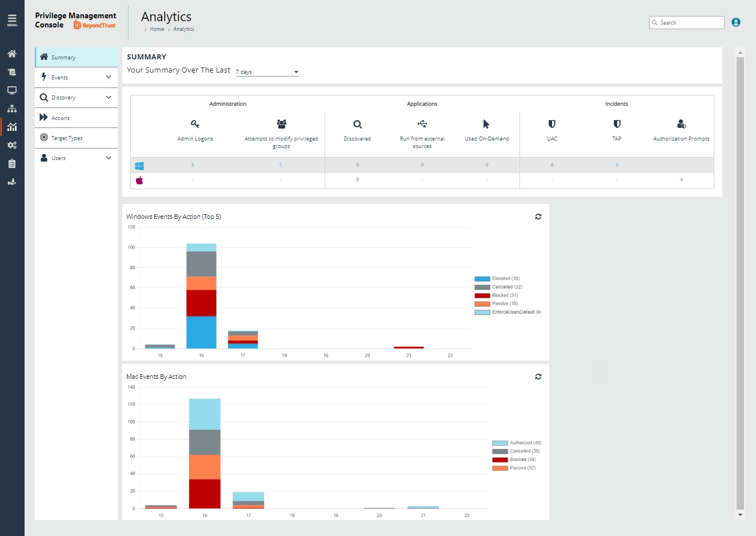Refresh the Mac Events By Action chart
This screenshot has height=536, width=756.
tap(538, 377)
